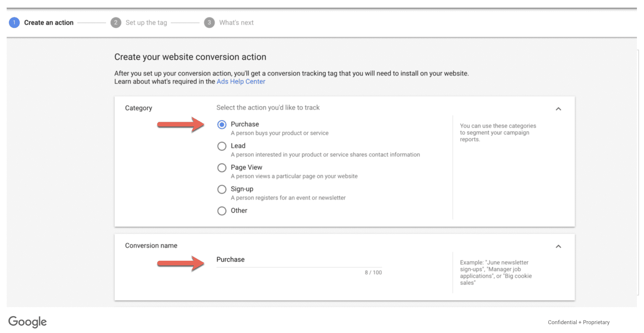644x333 pixels.
Task: Select the Lead category option
Action: (x=222, y=146)
